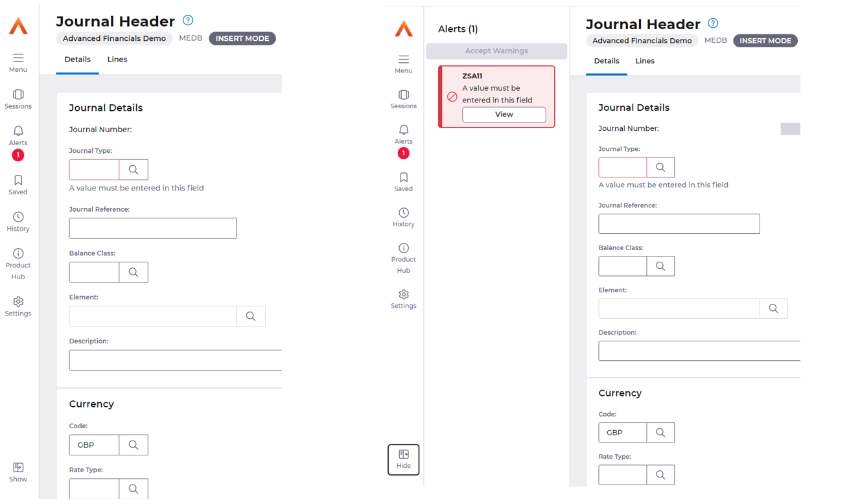Open History in the left window sidebar
The height and width of the screenshot is (504, 860).
tap(18, 222)
